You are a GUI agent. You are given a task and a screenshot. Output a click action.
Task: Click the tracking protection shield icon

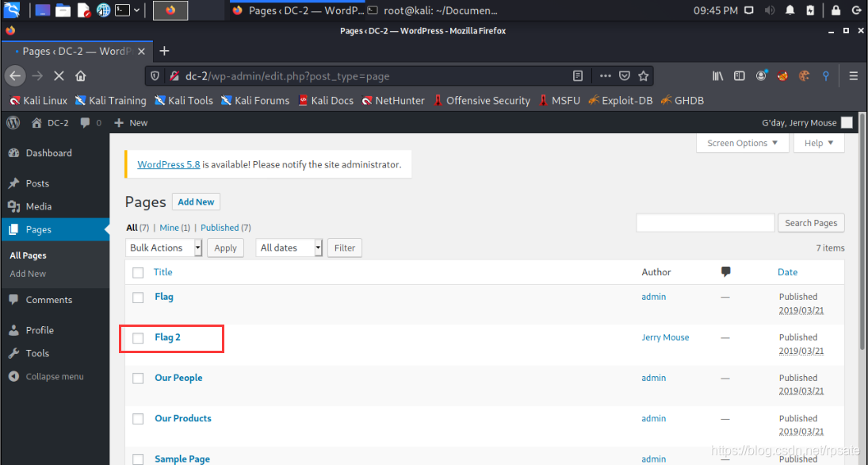tap(155, 76)
